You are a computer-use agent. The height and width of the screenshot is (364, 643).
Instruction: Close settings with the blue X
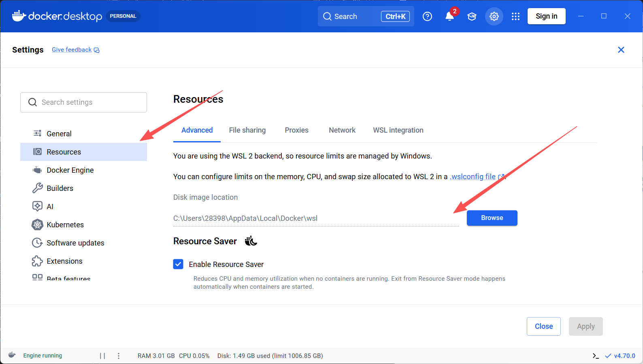pos(621,50)
